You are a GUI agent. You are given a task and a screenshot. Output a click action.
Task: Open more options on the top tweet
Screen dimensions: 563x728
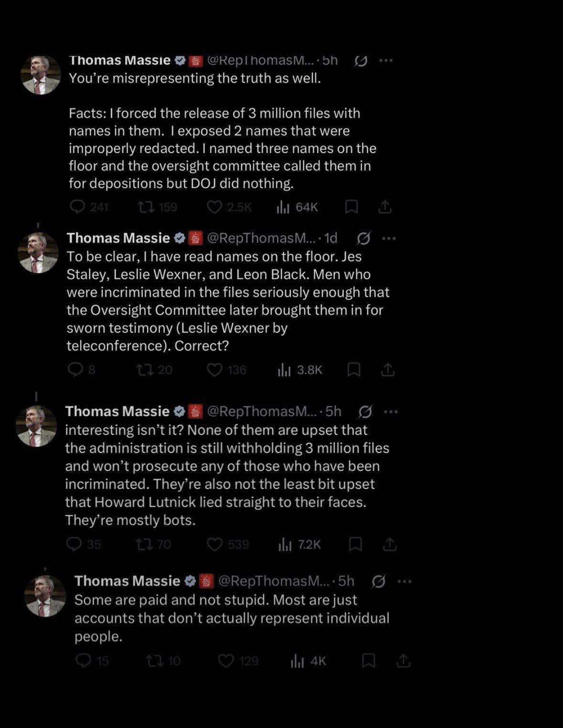tap(385, 61)
